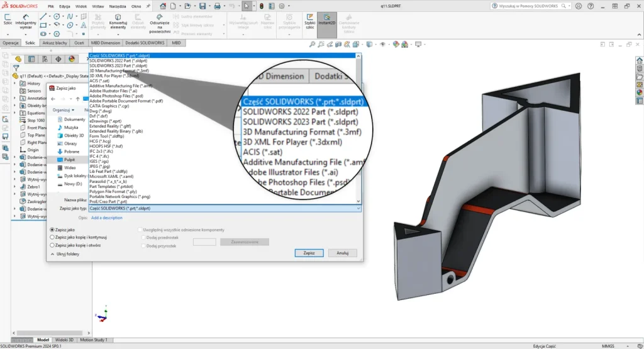The height and width of the screenshot is (349, 644).
Task: Open the Save icon dropdown arrow
Action: pos(209,6)
